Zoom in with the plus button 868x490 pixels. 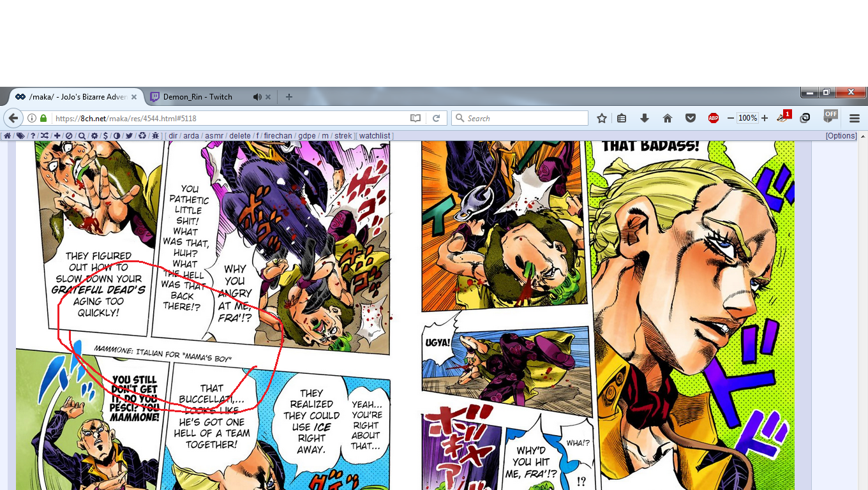click(765, 118)
